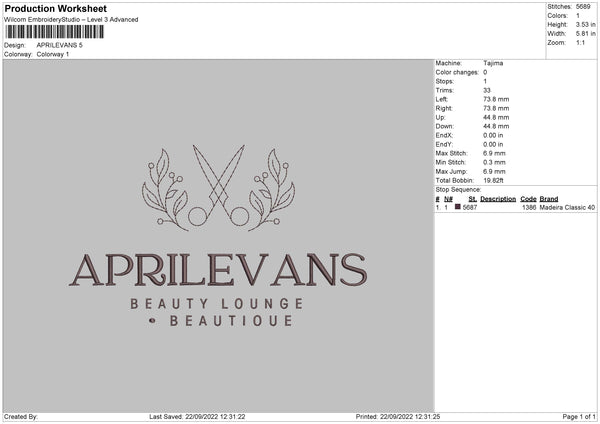Click the 'Colorway 1' value
The height and width of the screenshot is (424, 600).
[53, 54]
